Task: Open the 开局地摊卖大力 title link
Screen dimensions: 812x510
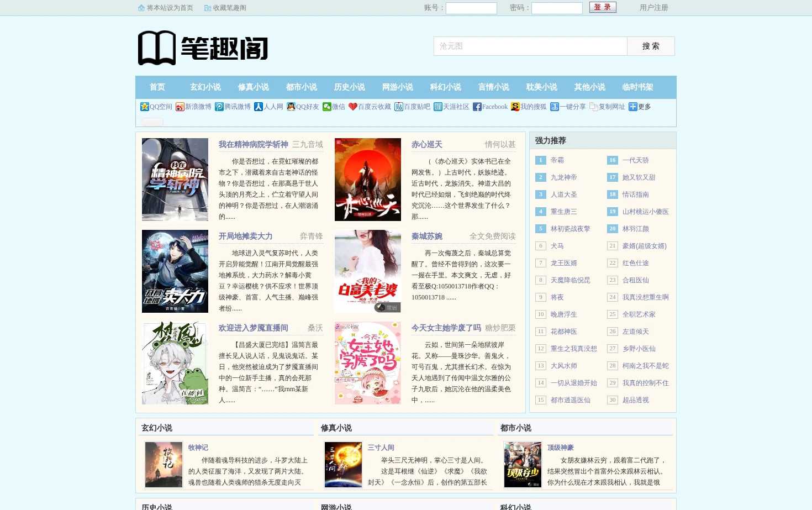Action: click(246, 236)
